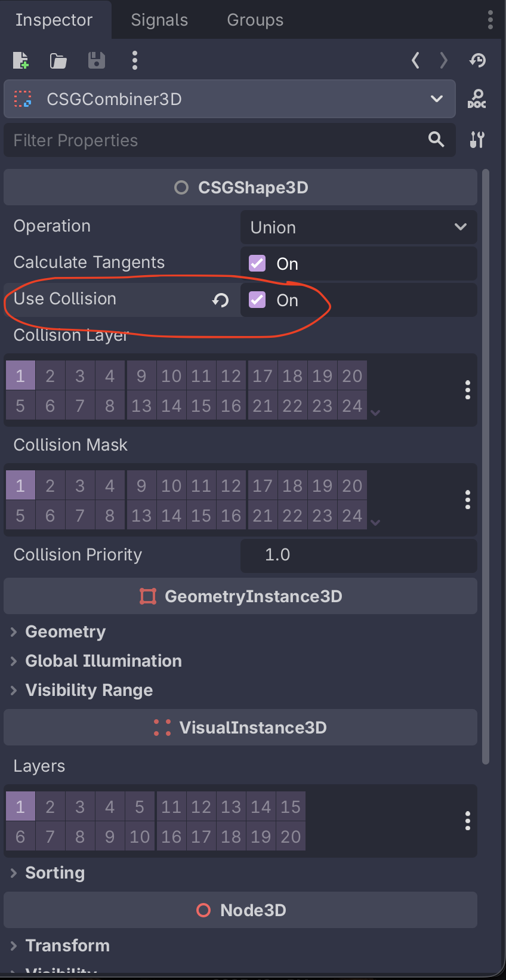Create a new resource in the Inspector
Screen dimensions: 506x980
[20, 60]
